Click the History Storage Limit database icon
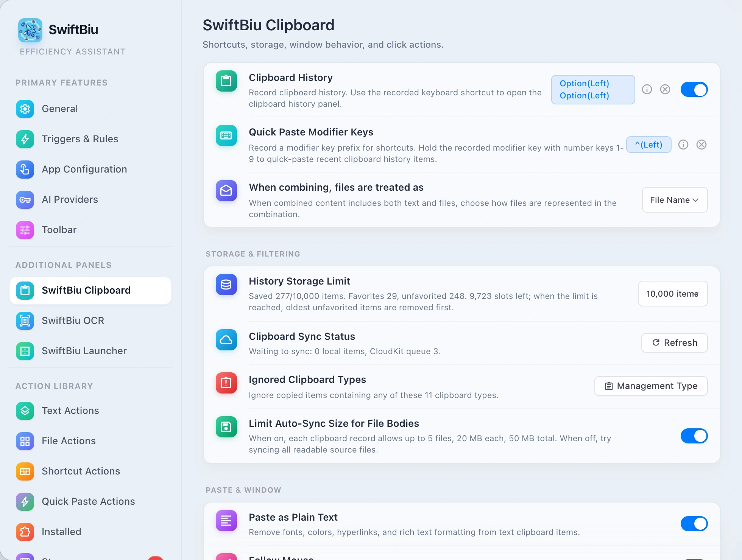This screenshot has height=560, width=742. click(226, 285)
